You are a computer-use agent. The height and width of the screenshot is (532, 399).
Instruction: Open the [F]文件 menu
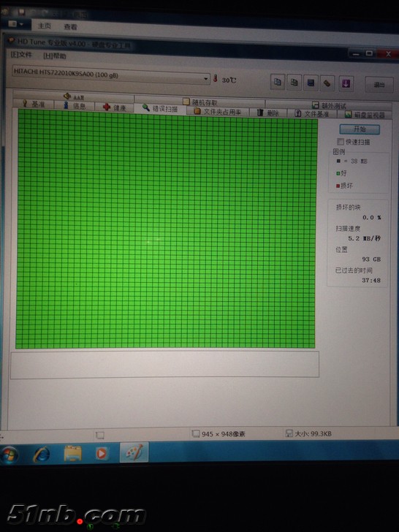21,54
